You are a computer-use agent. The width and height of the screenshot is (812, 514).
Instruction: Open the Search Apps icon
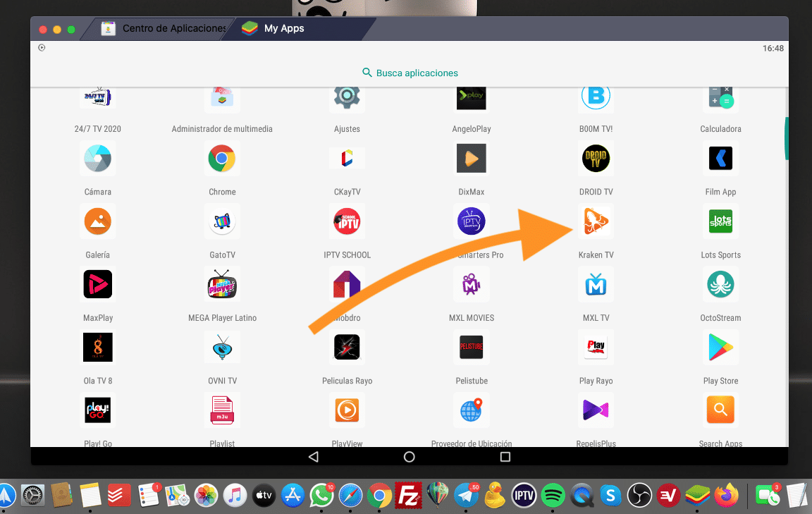720,410
